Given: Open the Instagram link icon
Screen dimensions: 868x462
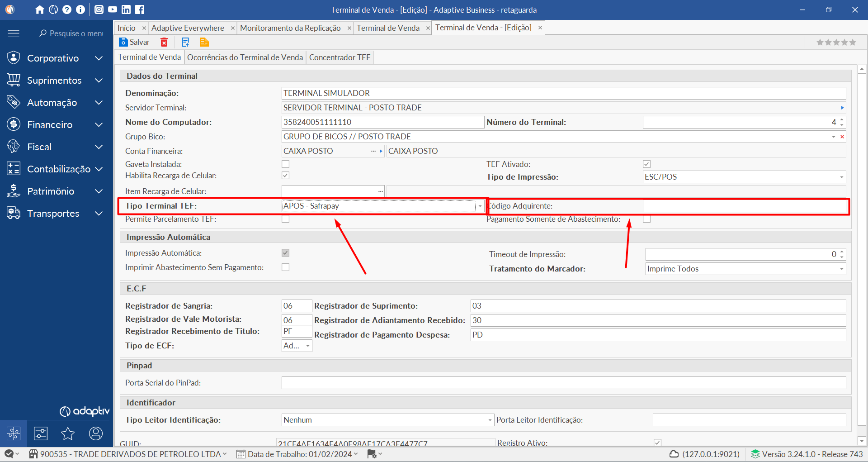Looking at the screenshot, I should [x=99, y=10].
